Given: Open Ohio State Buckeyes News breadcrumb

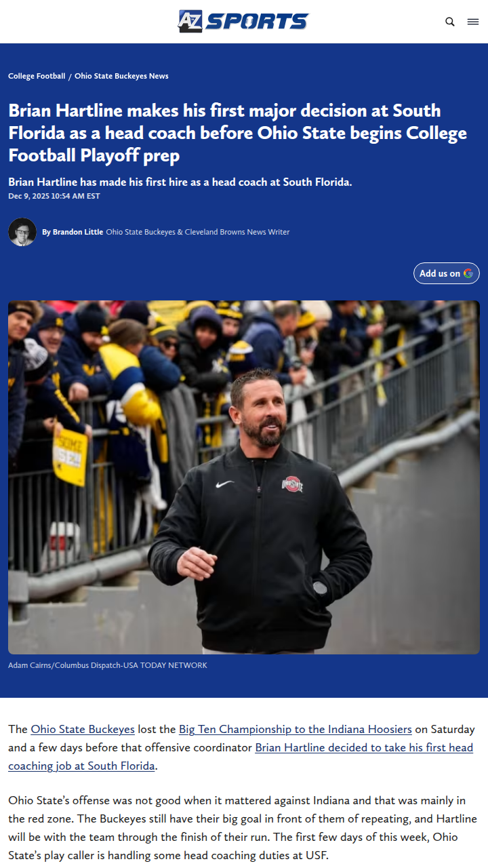Looking at the screenshot, I should (x=121, y=76).
